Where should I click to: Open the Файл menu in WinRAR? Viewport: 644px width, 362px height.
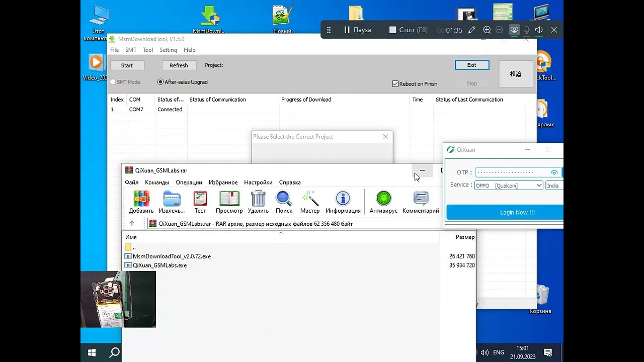pyautogui.click(x=132, y=183)
